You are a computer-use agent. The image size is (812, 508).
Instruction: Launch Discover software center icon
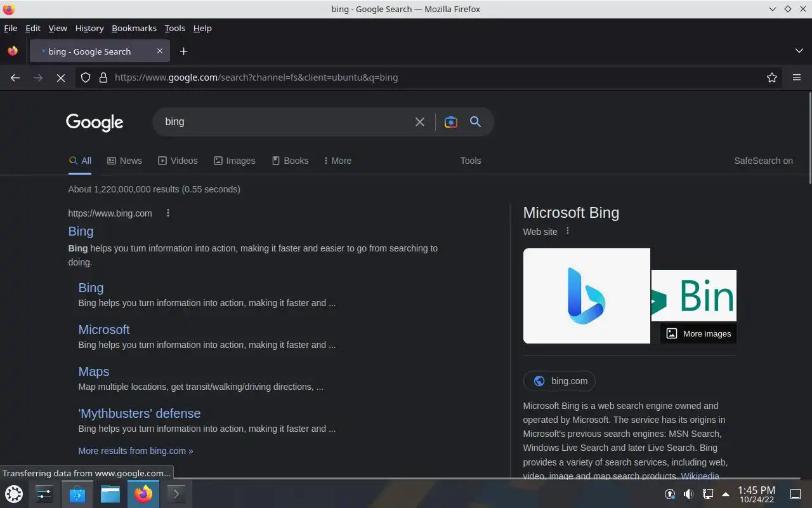[77, 493]
